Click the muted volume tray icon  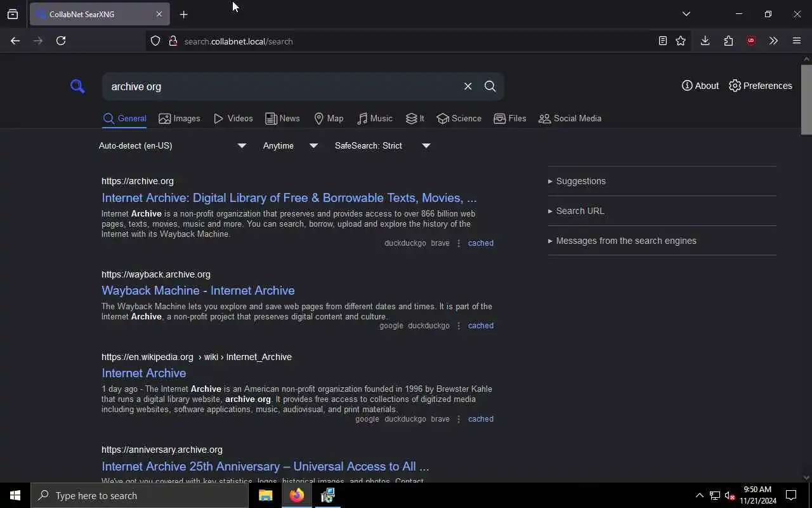click(x=730, y=495)
